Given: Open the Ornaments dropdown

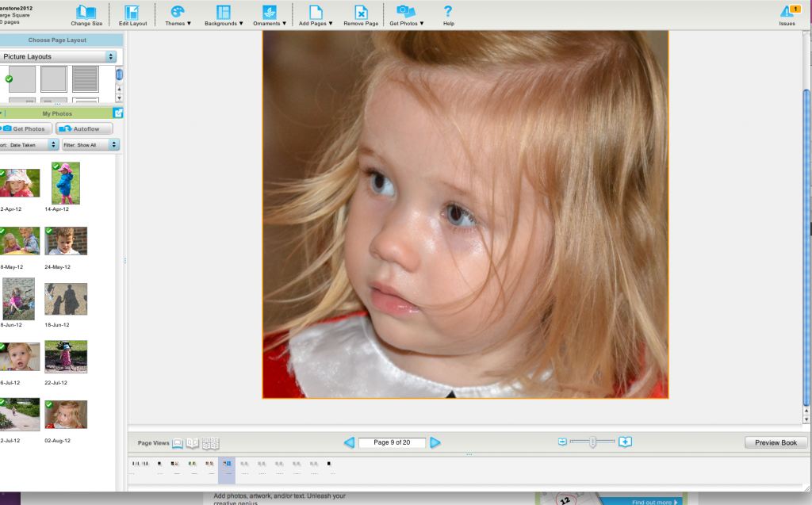Looking at the screenshot, I should [270, 15].
